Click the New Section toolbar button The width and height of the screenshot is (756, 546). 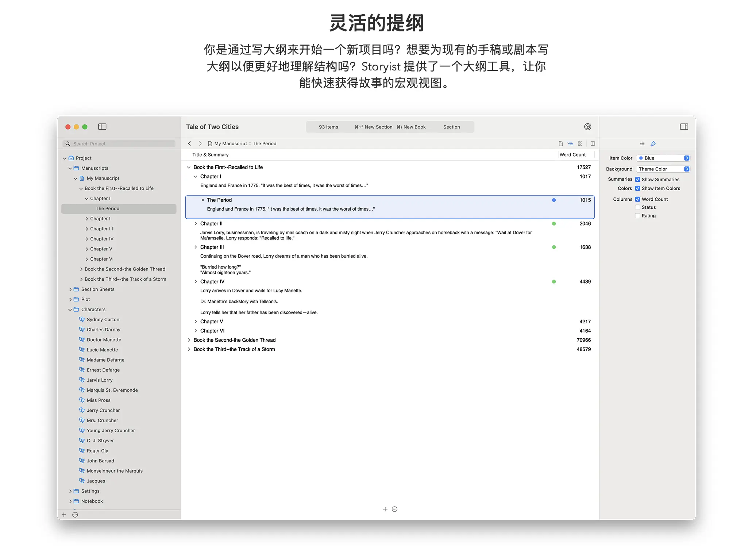[x=374, y=127]
